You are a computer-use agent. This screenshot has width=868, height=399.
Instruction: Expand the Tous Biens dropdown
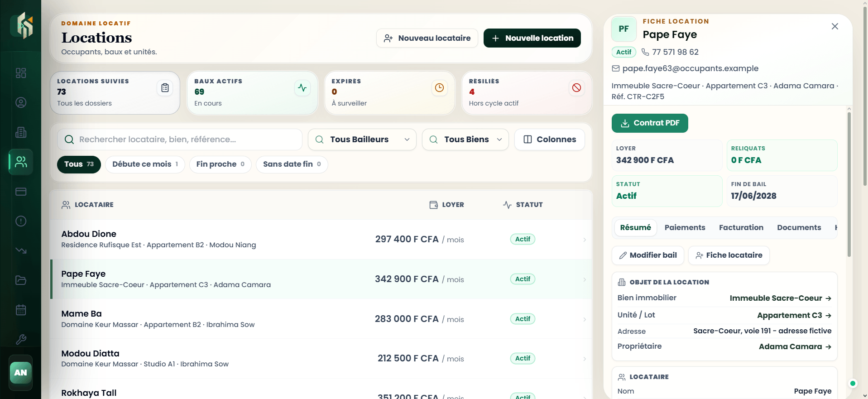tap(465, 139)
